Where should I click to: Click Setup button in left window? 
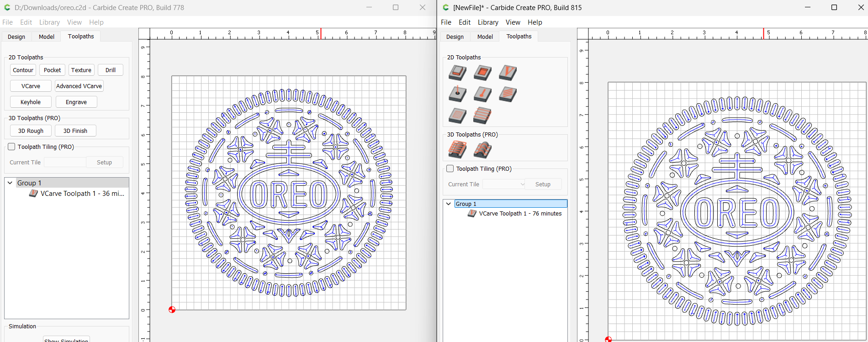[104, 162]
